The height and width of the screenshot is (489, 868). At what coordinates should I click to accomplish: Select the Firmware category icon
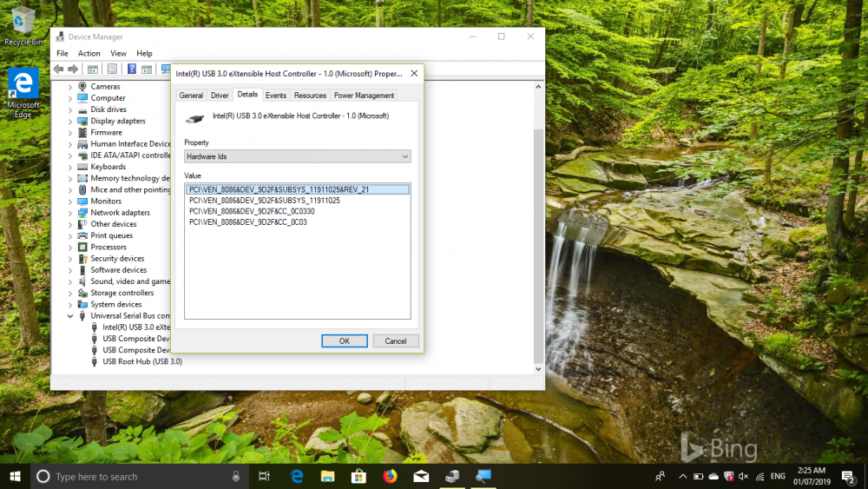coord(82,132)
